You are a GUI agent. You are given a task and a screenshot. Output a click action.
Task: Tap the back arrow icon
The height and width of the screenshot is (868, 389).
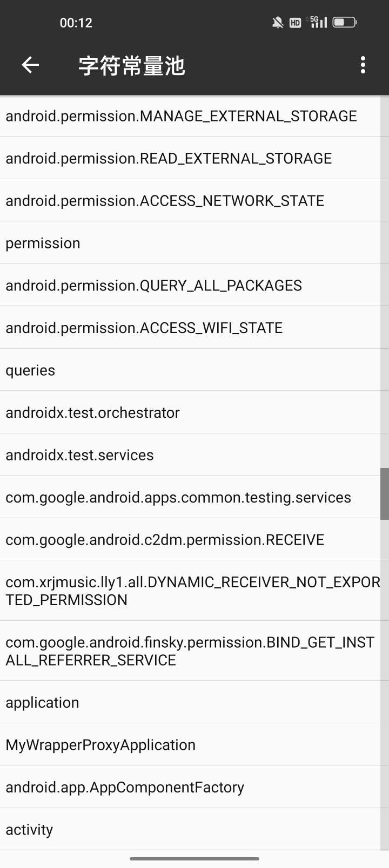point(30,65)
